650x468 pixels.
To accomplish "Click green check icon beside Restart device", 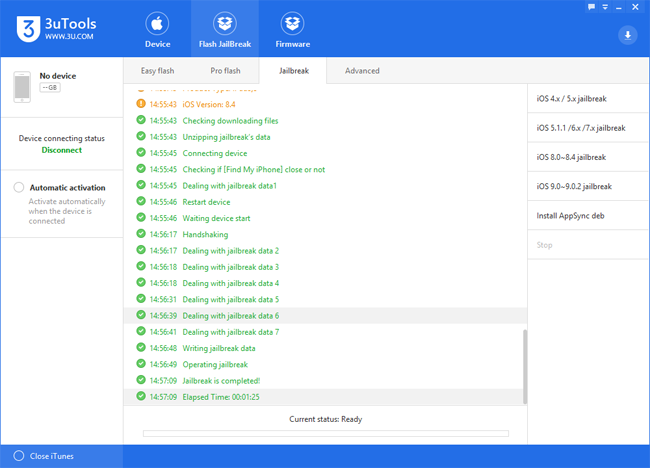I will point(141,201).
